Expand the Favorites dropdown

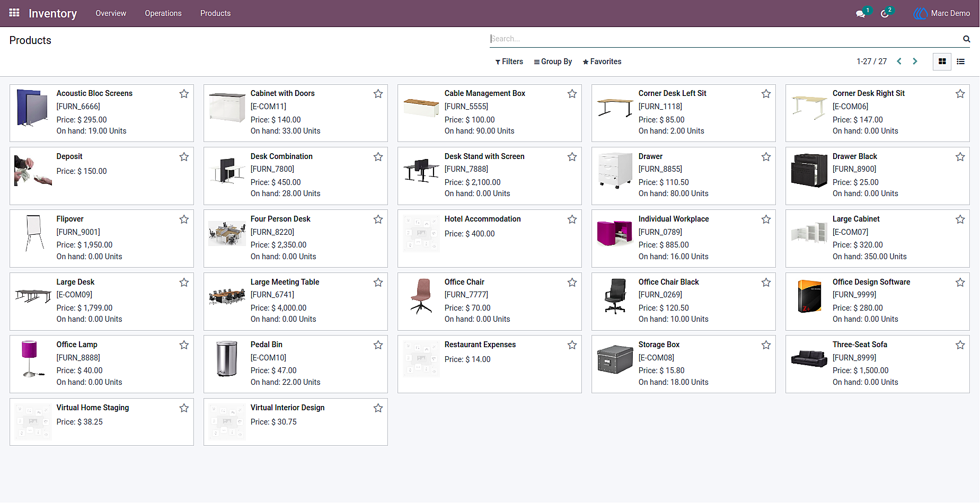tap(602, 61)
